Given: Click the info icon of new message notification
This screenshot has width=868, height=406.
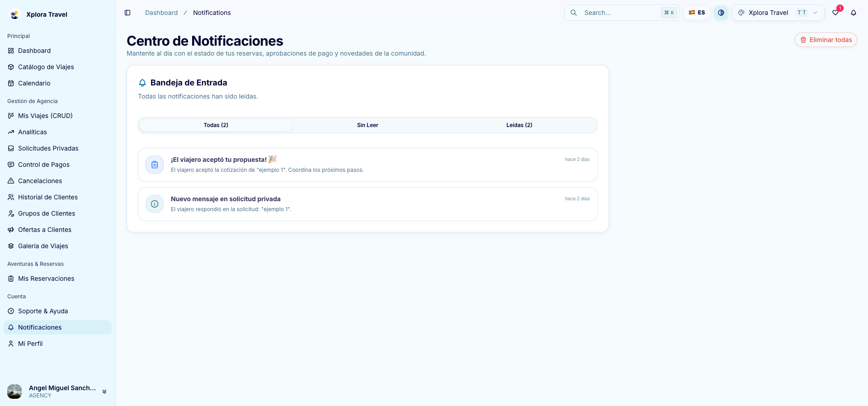Looking at the screenshot, I should (x=155, y=204).
